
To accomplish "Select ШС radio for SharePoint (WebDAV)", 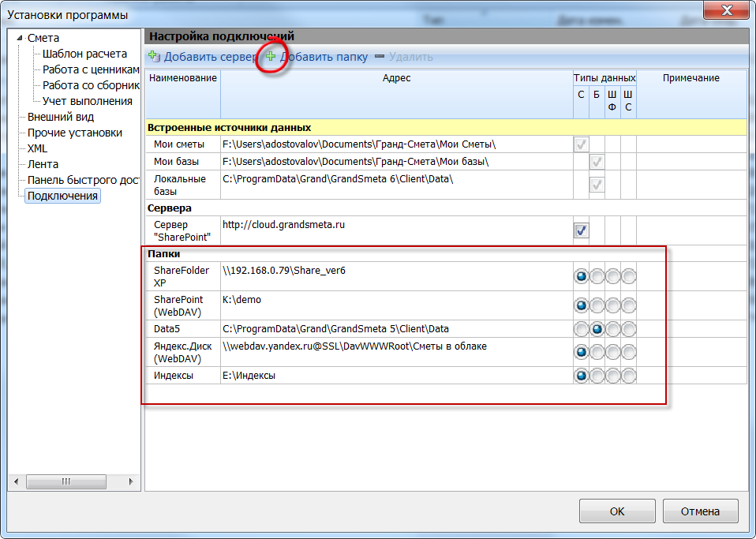I will click(629, 305).
